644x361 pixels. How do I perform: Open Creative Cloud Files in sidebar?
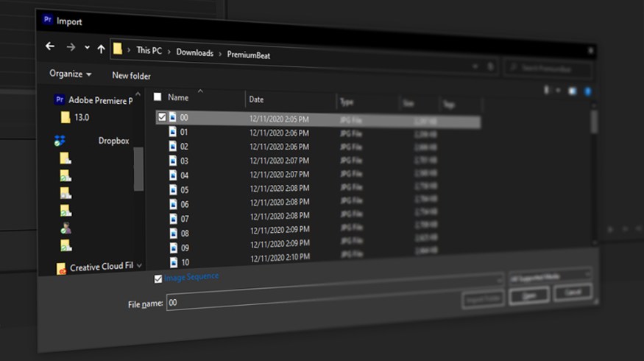coord(102,267)
